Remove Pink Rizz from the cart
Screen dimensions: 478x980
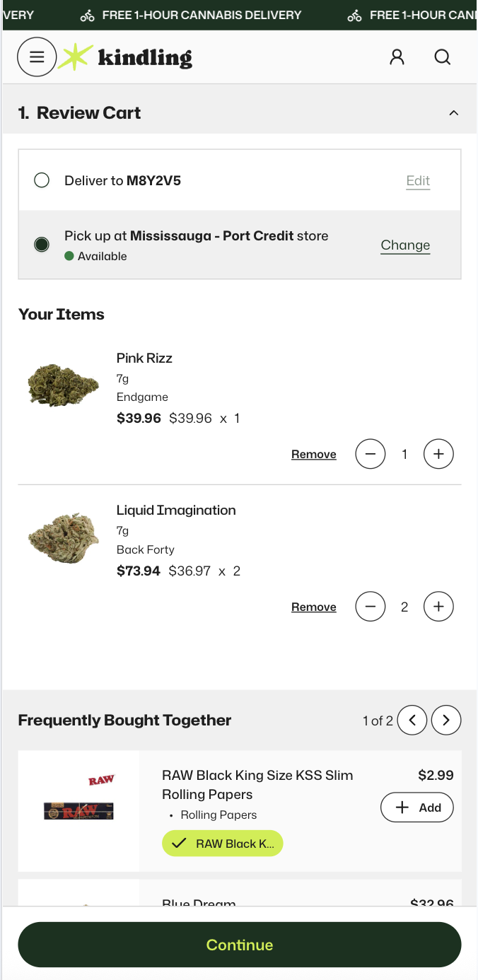(313, 453)
